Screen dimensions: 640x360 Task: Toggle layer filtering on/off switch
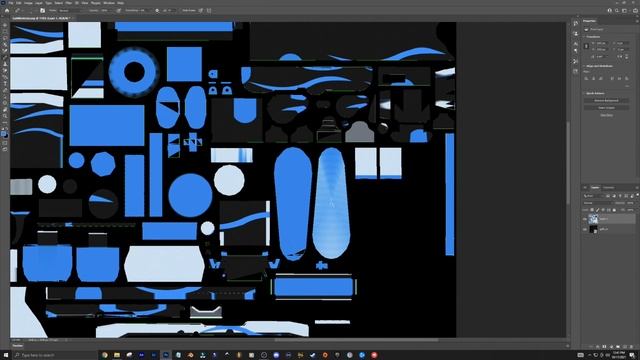(637, 196)
